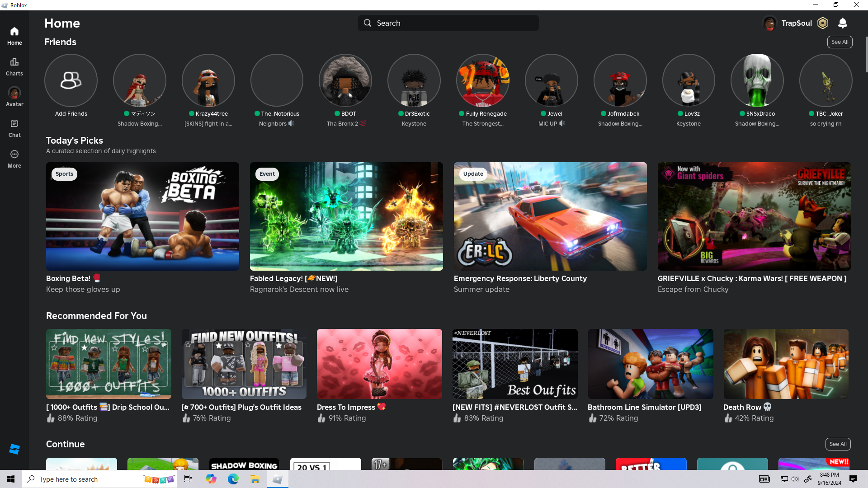This screenshot has height=488, width=868.
Task: Launch Microsoft Edge from taskbar
Action: [233, 479]
